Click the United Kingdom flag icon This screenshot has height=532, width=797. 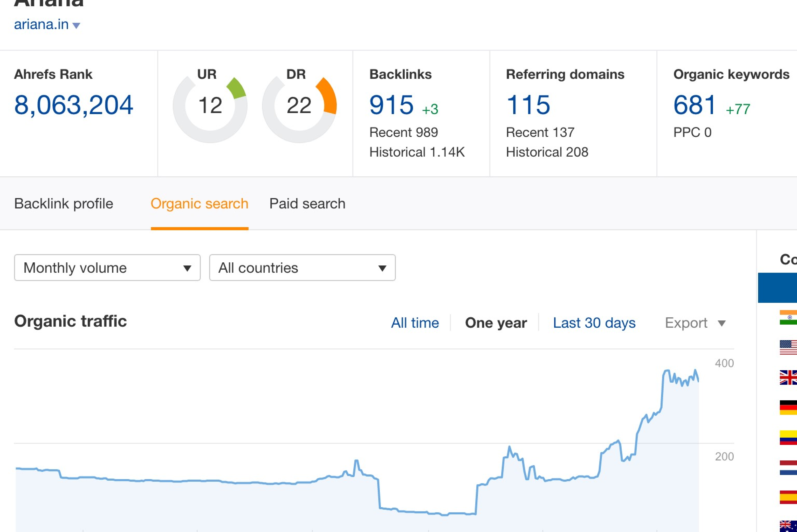click(x=788, y=377)
